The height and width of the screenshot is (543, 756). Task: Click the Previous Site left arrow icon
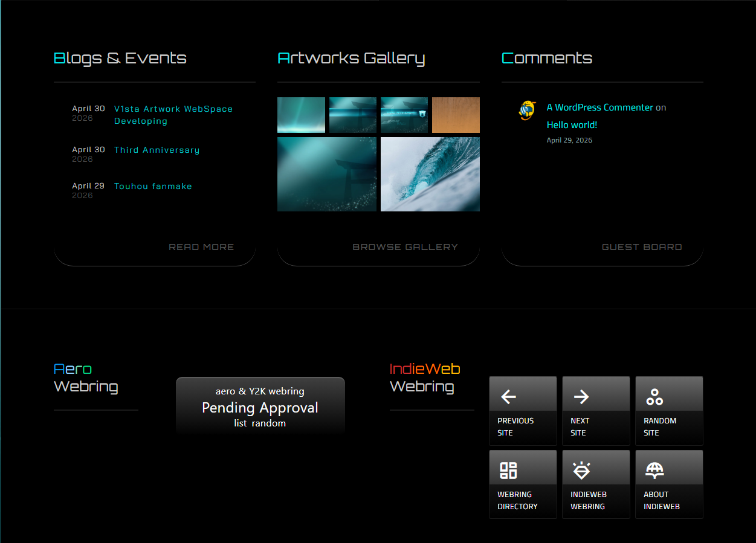point(509,397)
